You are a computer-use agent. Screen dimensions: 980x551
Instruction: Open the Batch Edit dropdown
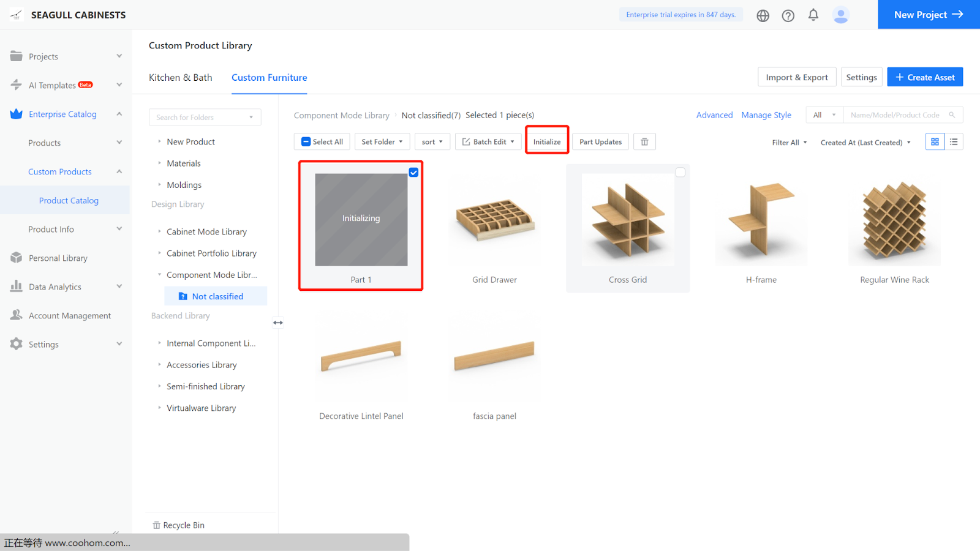coord(488,142)
